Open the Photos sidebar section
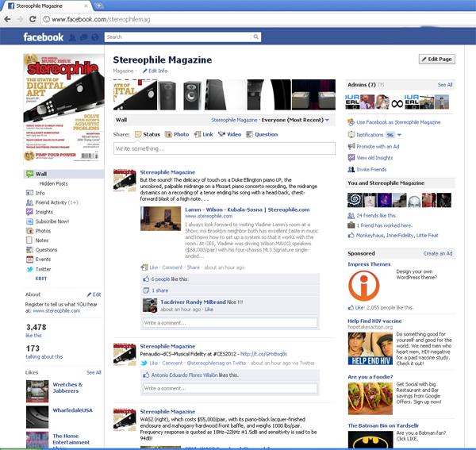Screen dimensions: 476x450 click(43, 231)
